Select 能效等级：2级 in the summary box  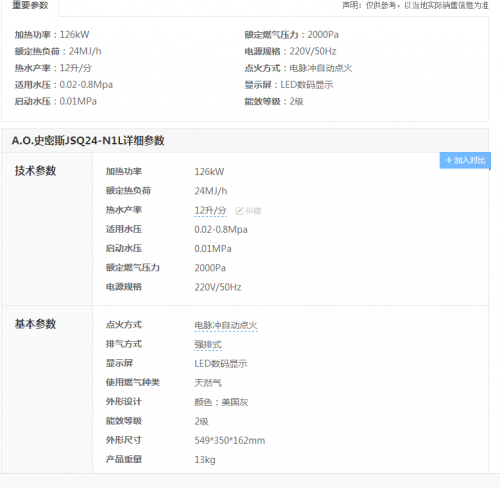point(274,101)
